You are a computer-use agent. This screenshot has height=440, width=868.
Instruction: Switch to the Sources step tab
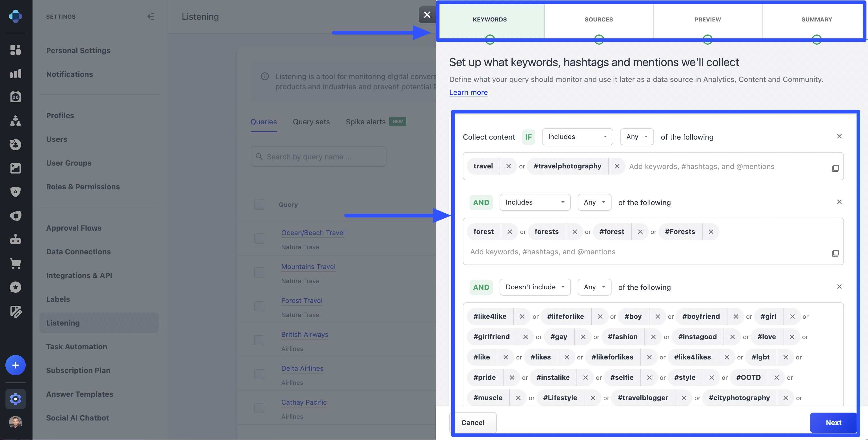click(x=599, y=19)
